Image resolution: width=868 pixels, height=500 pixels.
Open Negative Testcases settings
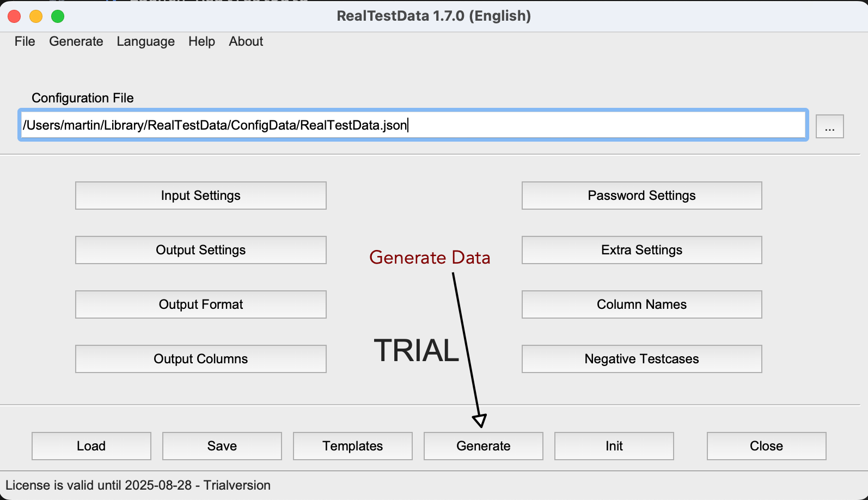[642, 359]
